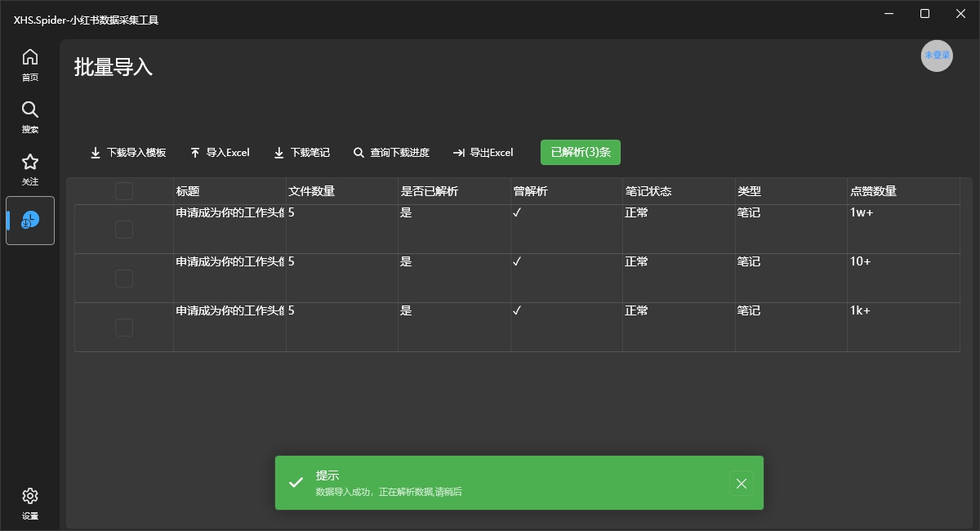Dismiss the 提示 notification with X
This screenshot has height=531, width=980.
742,484
